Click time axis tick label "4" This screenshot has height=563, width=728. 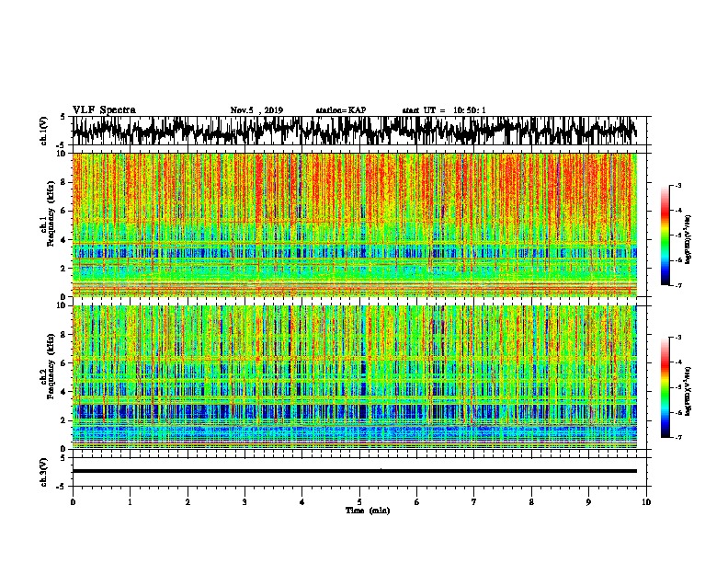click(301, 502)
